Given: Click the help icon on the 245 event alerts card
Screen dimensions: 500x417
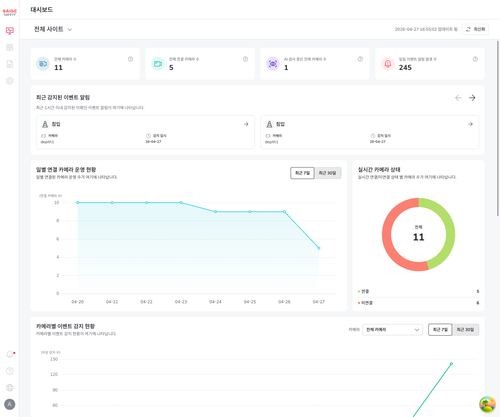Looking at the screenshot, I should (475, 59).
